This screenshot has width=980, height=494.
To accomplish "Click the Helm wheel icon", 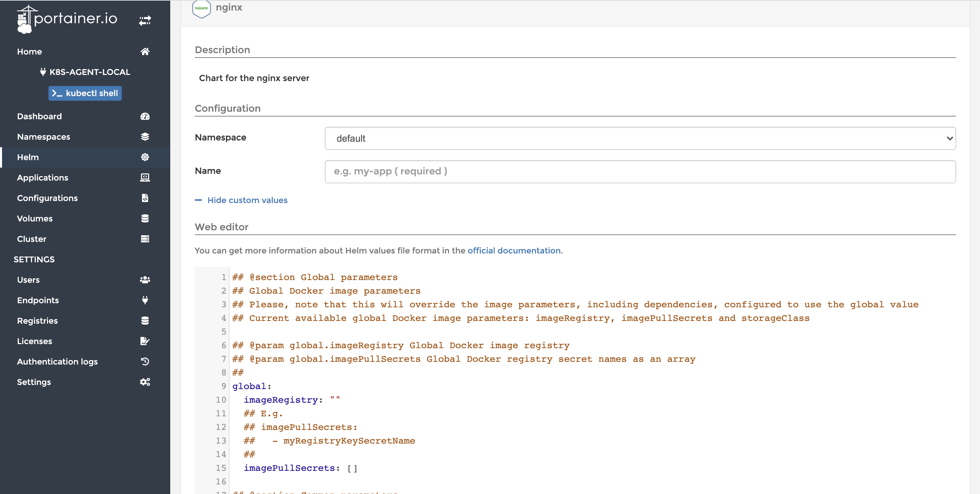I will click(x=145, y=157).
